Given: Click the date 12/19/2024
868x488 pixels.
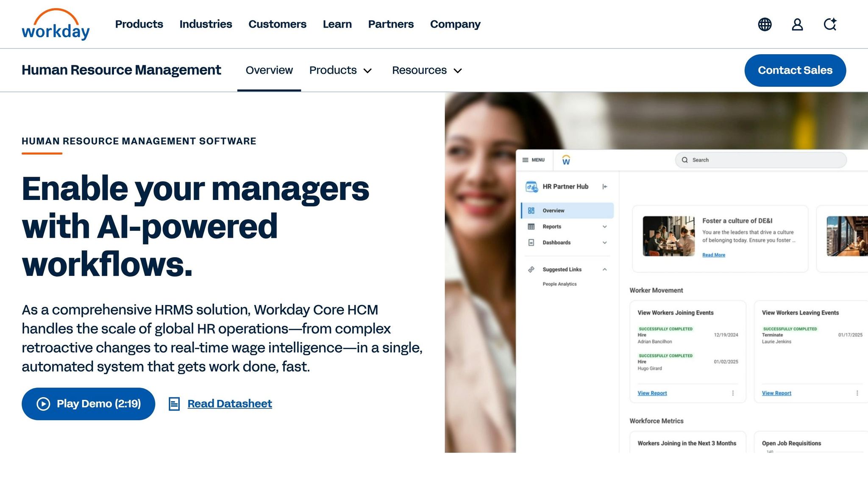Looking at the screenshot, I should coord(726,335).
